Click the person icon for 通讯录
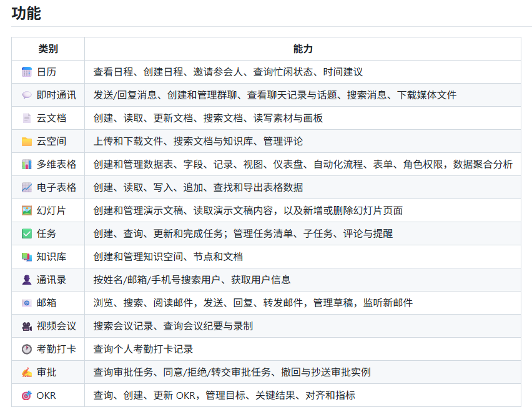 (x=26, y=280)
